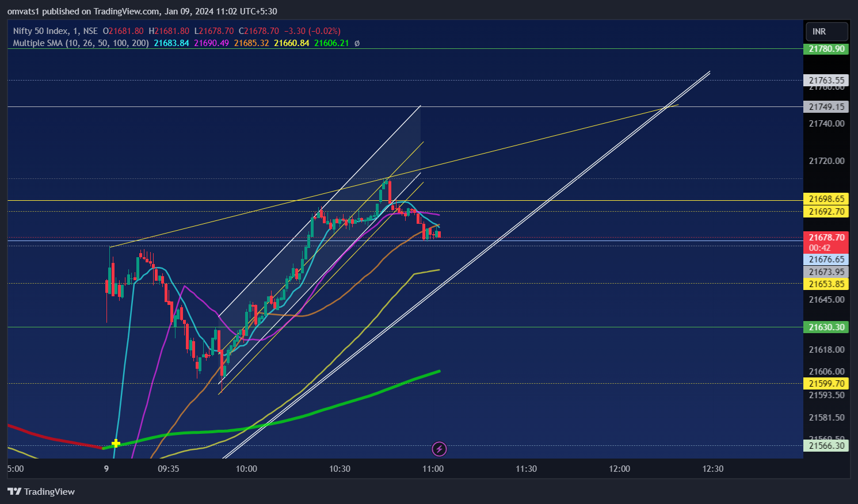Click the day marker 9 on the time axis
The image size is (858, 504).
[x=106, y=469]
